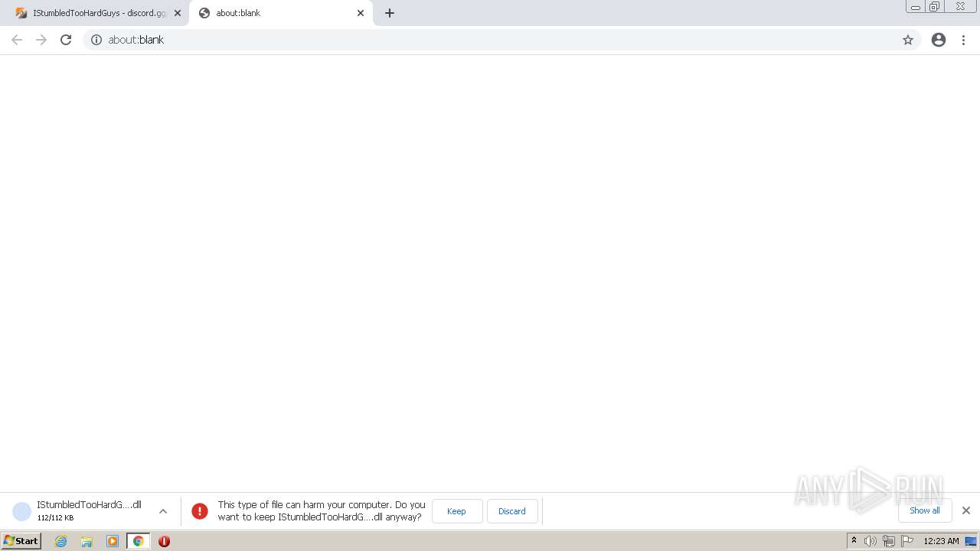Launch Internet Explorer from the taskbar
The image size is (980, 551).
click(x=60, y=541)
